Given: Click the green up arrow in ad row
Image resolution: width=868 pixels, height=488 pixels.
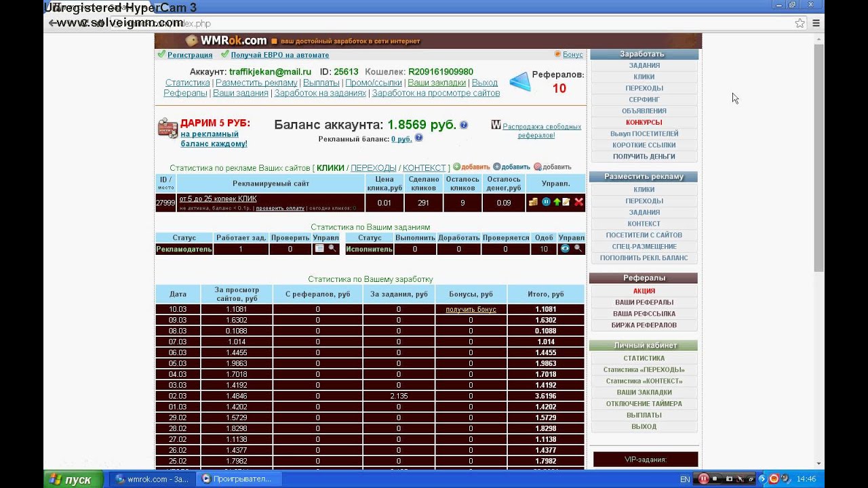Looking at the screenshot, I should coord(557,202).
